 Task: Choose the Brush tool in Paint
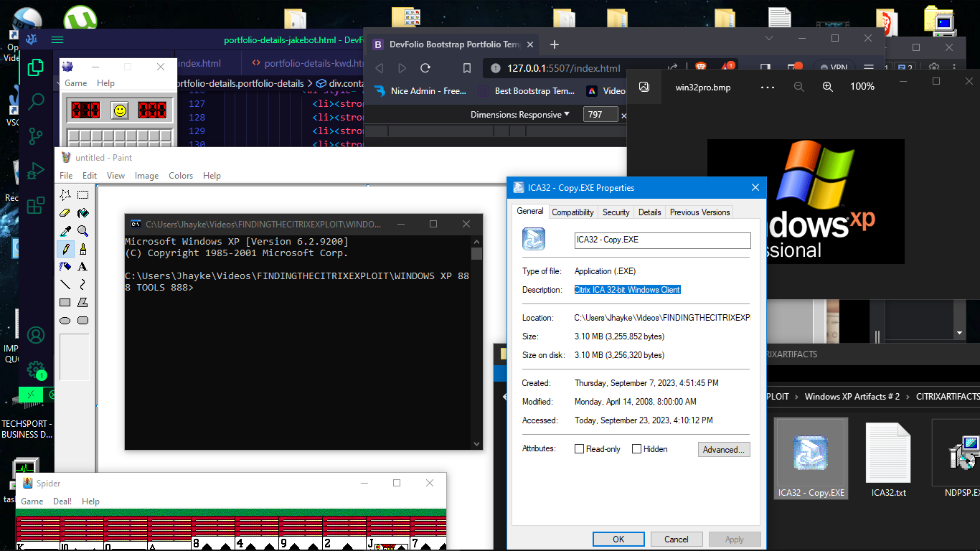(83, 249)
